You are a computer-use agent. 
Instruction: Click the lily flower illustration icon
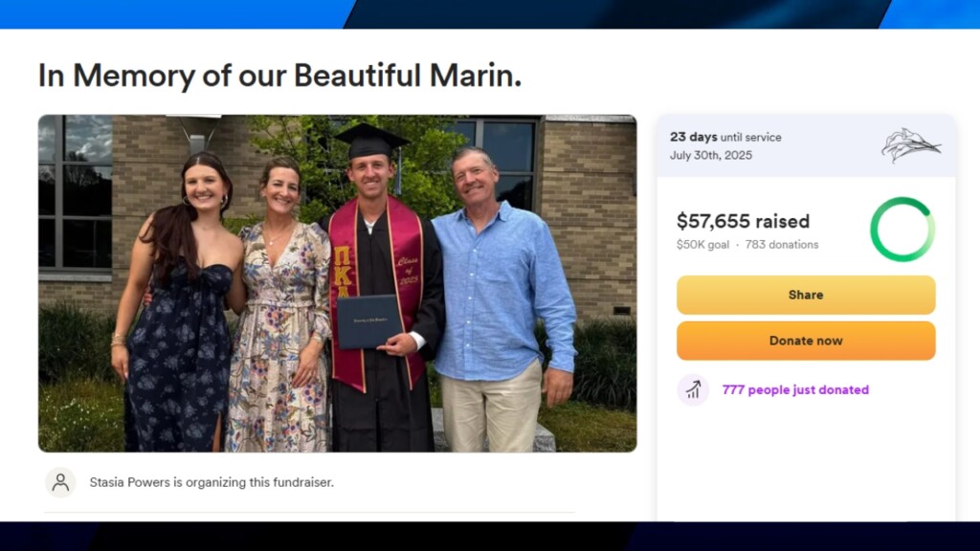(x=910, y=145)
